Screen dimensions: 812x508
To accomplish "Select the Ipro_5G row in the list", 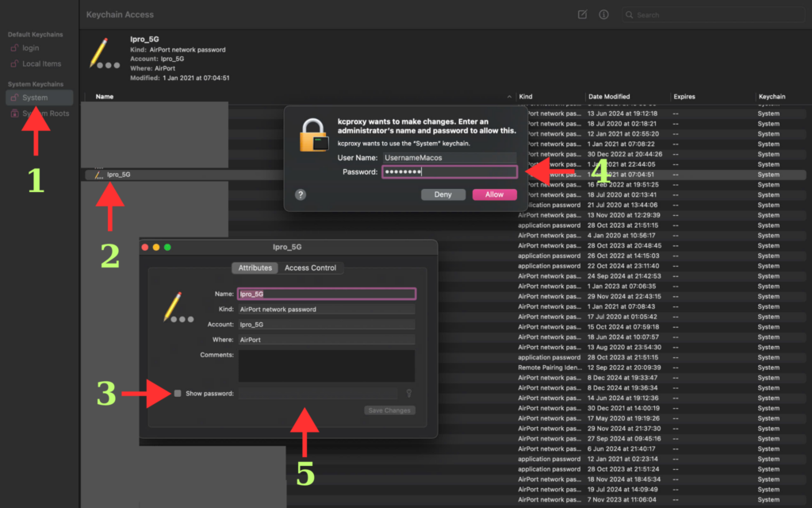I will (446, 175).
